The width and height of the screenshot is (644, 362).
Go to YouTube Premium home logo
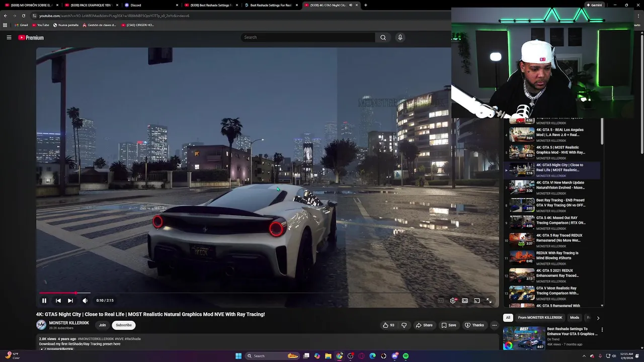[31, 38]
